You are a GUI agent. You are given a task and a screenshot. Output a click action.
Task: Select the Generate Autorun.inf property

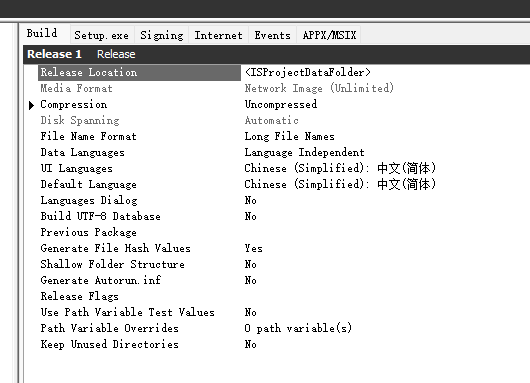(101, 280)
